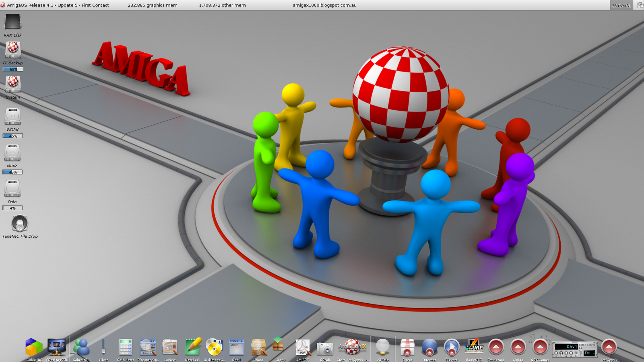
Task: Click the Workbench screen depth gadget
Action: tap(640, 5)
